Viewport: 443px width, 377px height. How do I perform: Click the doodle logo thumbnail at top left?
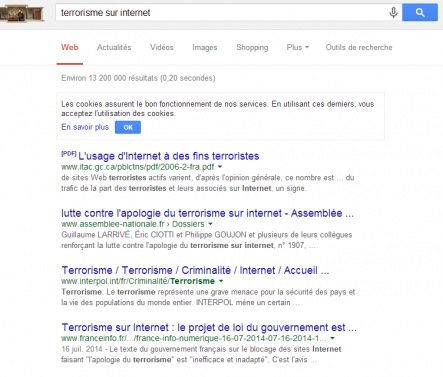22,14
